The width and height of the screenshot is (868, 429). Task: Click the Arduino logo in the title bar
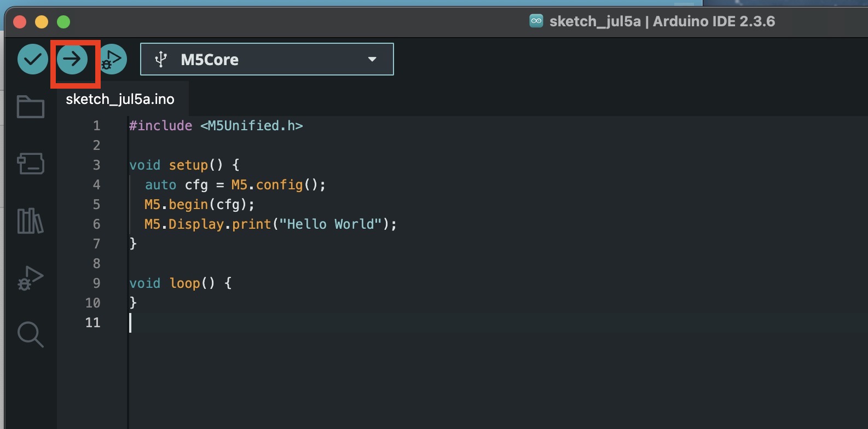tap(536, 21)
